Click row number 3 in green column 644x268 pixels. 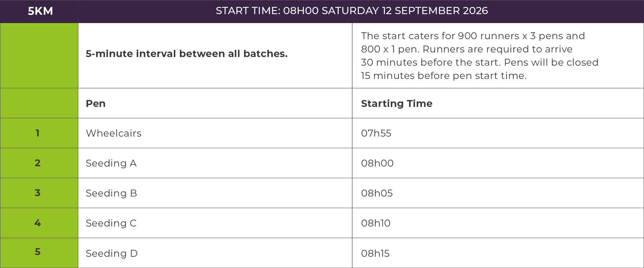pyautogui.click(x=37, y=193)
